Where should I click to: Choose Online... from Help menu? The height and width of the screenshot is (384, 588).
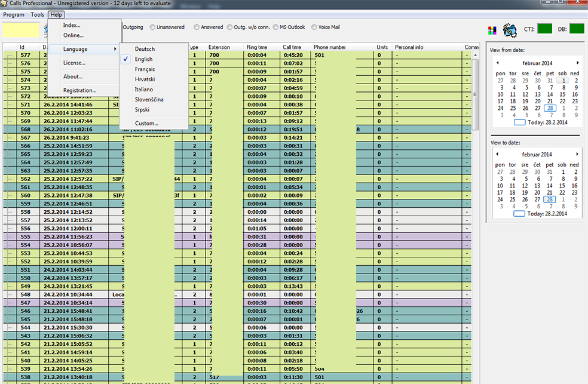point(73,35)
